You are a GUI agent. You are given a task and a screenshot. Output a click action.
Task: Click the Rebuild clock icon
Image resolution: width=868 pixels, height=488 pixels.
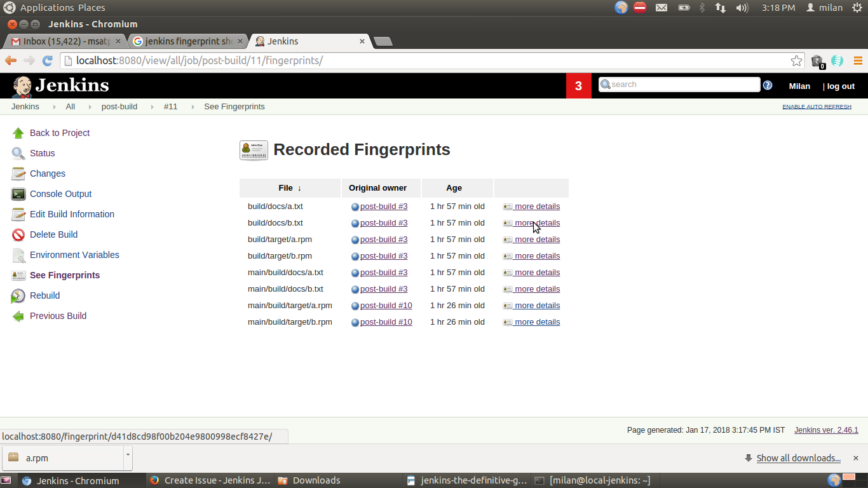(x=18, y=295)
